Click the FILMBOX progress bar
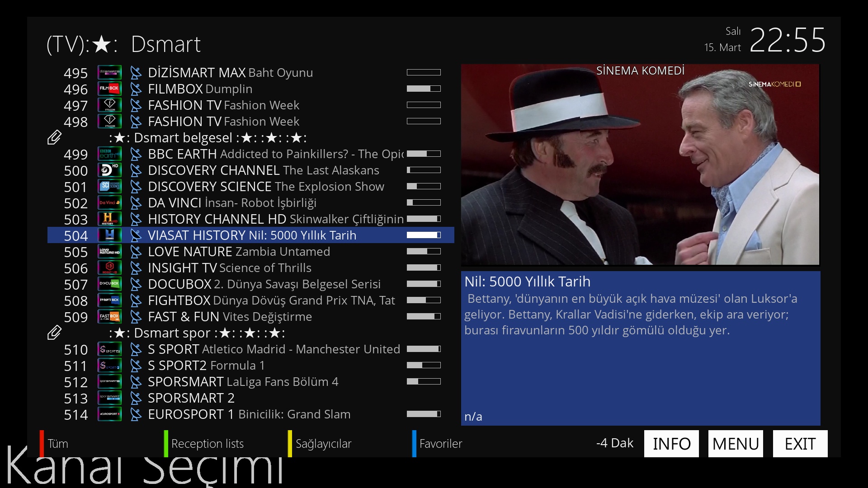 (424, 89)
